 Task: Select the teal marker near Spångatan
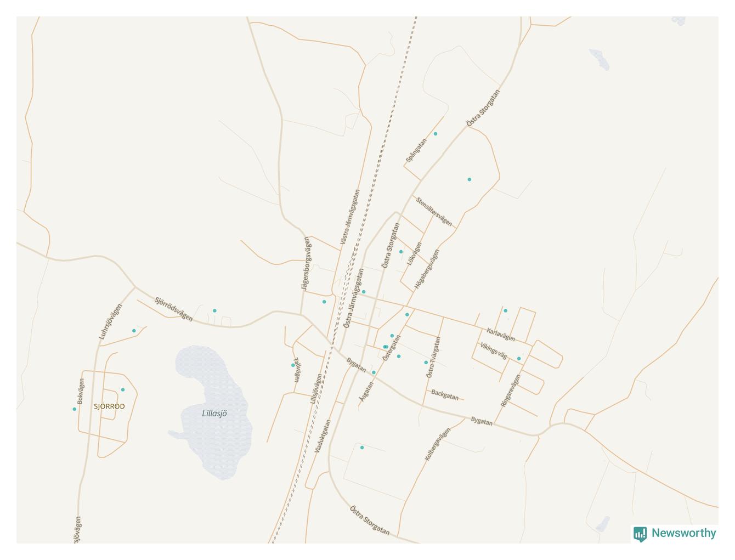436,134
